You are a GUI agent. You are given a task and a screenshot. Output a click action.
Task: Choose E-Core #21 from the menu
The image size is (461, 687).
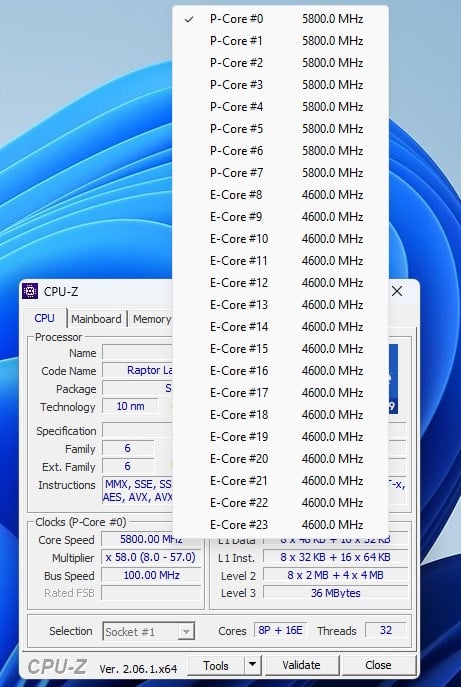tap(280, 481)
